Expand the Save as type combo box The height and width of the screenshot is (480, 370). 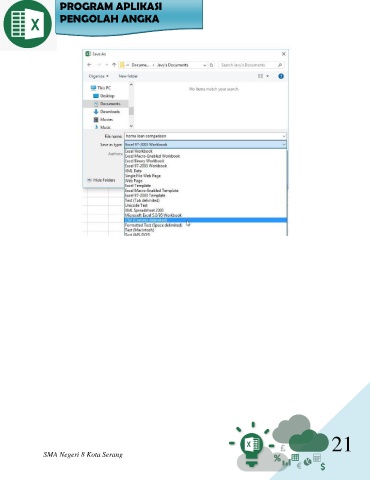point(205,145)
